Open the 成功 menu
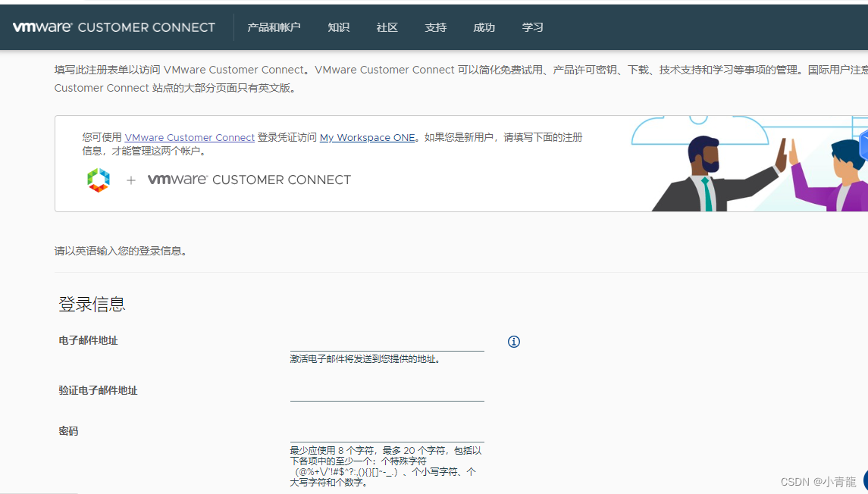Screen dimensions: 868x494 pyautogui.click(x=484, y=27)
